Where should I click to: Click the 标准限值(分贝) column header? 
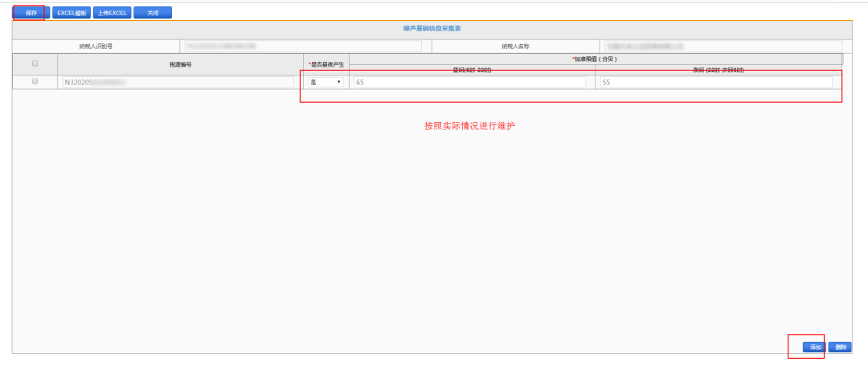click(596, 59)
